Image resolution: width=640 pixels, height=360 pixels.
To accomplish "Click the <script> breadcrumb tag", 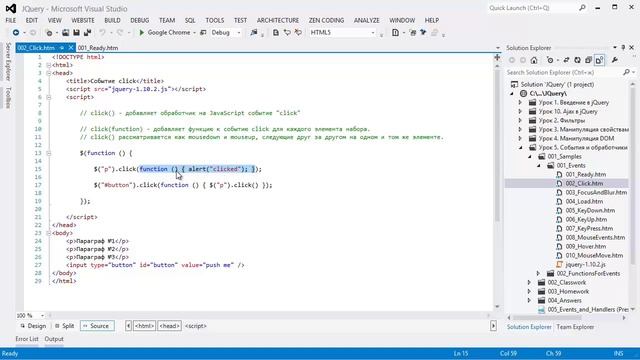I will coord(196,326).
